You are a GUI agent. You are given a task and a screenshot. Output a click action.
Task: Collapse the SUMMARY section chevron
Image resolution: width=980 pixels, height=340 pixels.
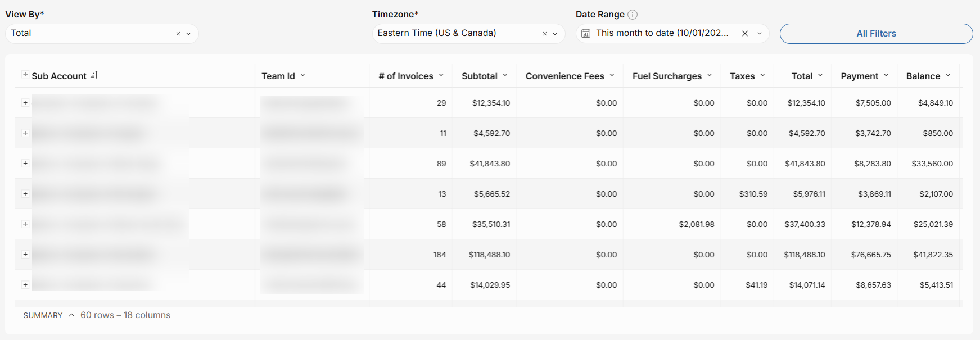(x=71, y=315)
